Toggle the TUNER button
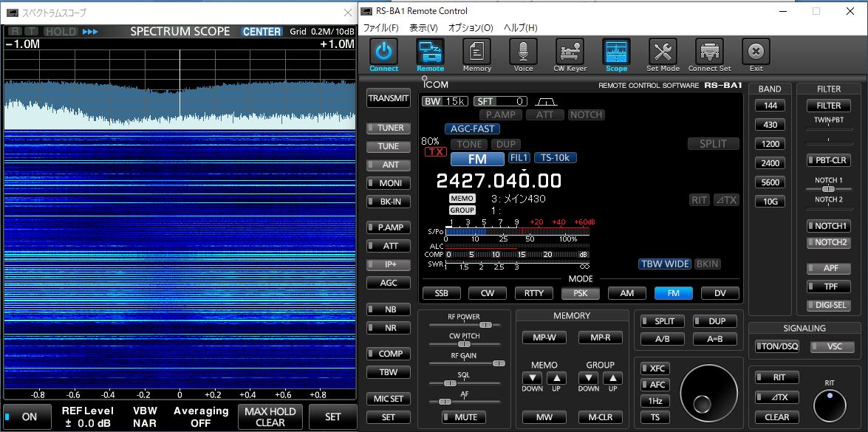Screen dimensions: 868x432 coord(389,128)
